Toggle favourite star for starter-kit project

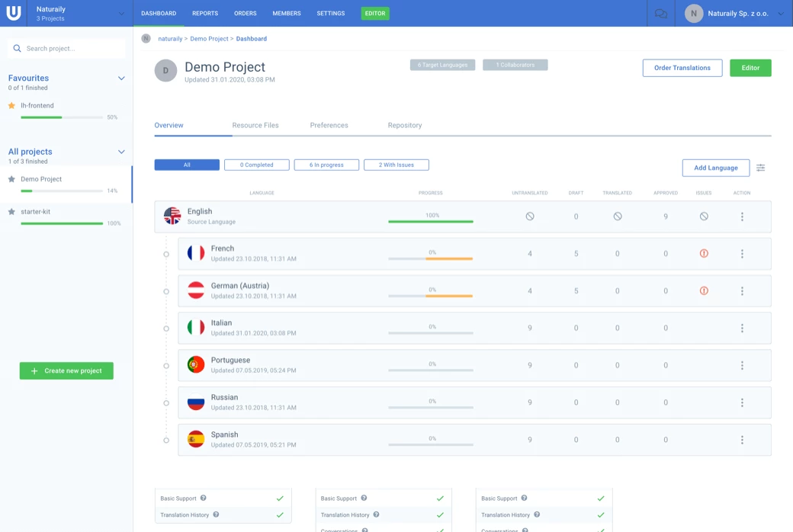(11, 212)
